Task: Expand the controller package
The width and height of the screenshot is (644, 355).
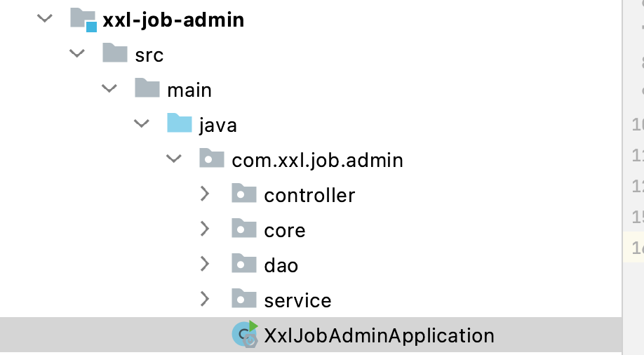Action: coord(204,194)
